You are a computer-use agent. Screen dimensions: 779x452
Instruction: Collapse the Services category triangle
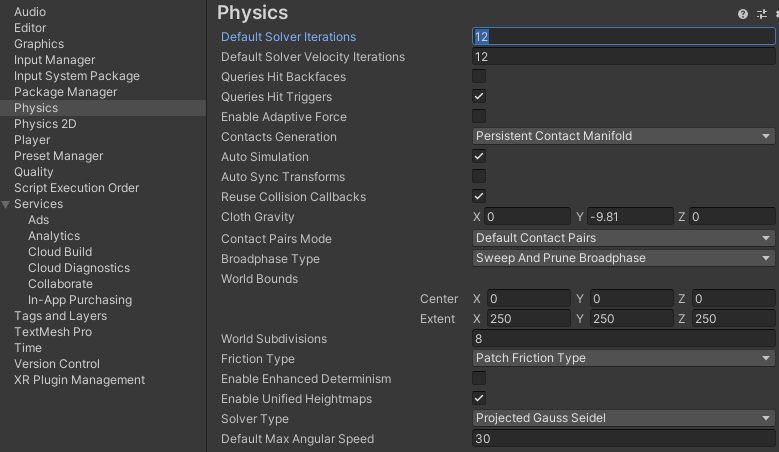tap(6, 204)
